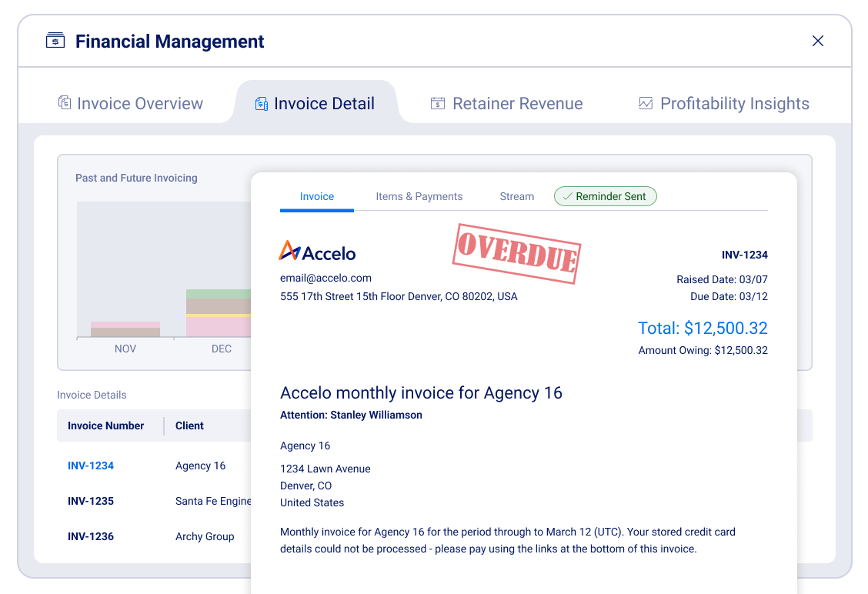Switch to the Stream tab
Screen dimensions: 868x594
click(x=516, y=196)
